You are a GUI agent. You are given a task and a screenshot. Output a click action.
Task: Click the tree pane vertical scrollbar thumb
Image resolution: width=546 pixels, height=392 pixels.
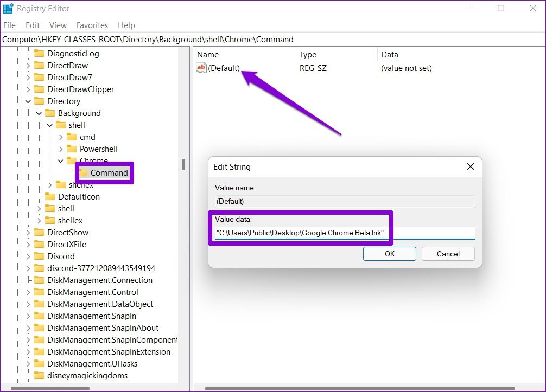183,164
